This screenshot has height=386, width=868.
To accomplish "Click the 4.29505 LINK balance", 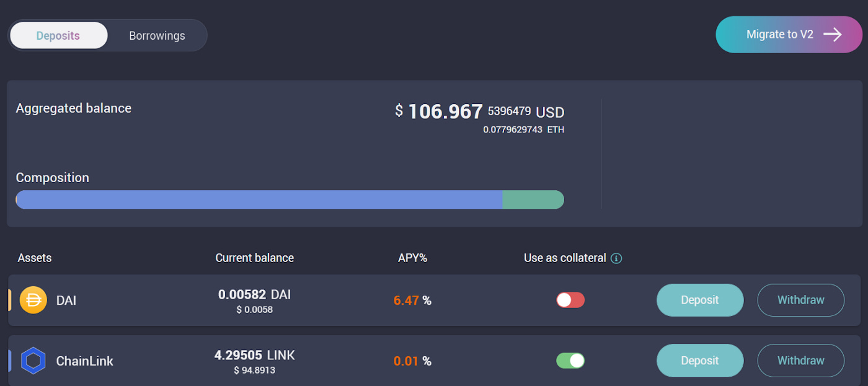I will click(x=255, y=355).
